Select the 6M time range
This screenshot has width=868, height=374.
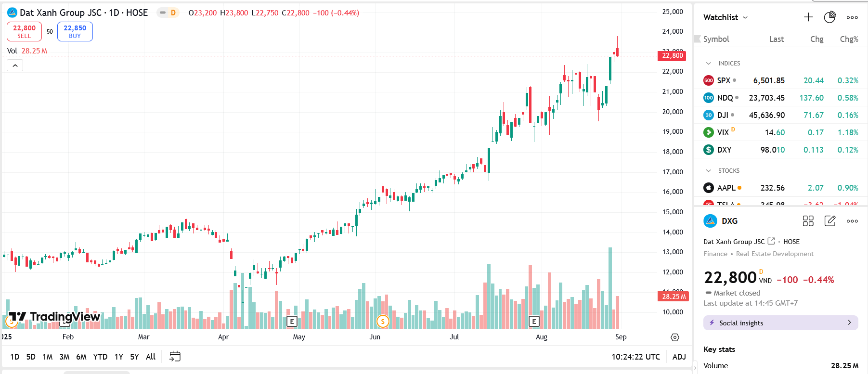tap(81, 357)
